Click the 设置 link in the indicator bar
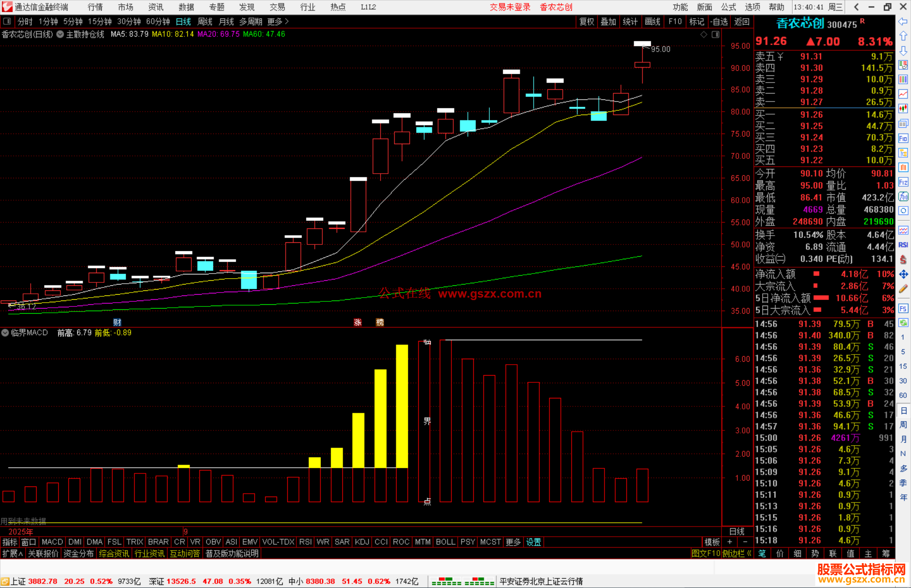Screen dimensions: 911x588 tap(533, 542)
